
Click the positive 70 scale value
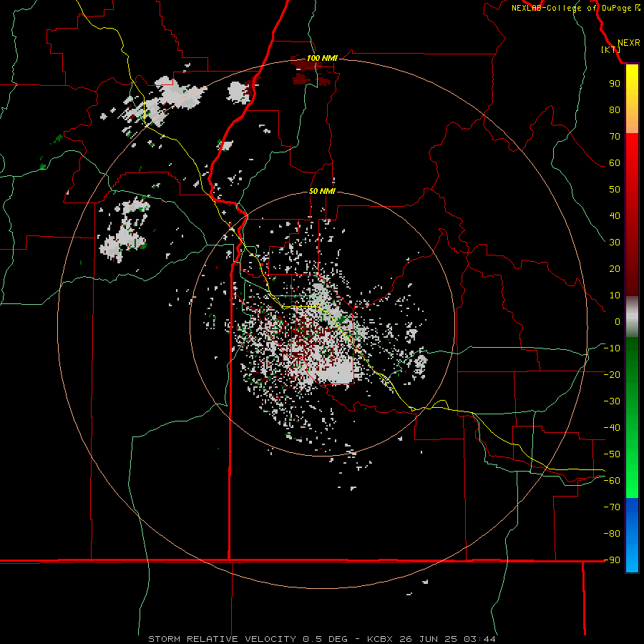tap(615, 137)
